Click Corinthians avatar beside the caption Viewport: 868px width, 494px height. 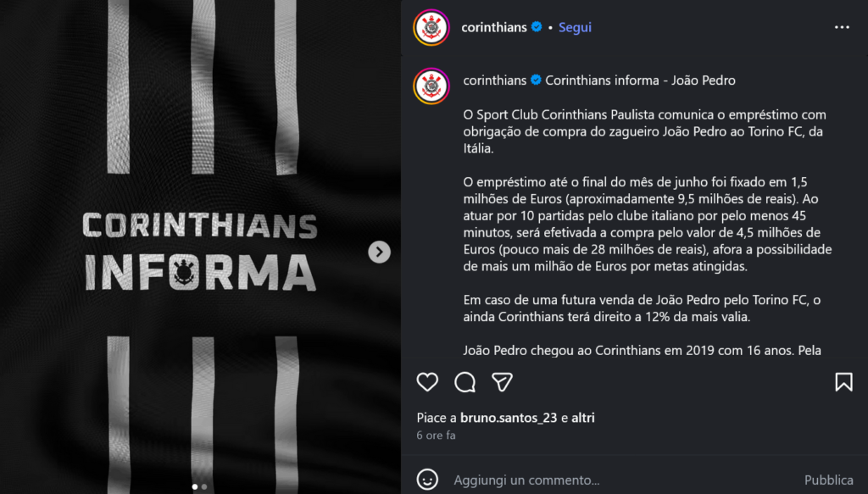pos(431,86)
